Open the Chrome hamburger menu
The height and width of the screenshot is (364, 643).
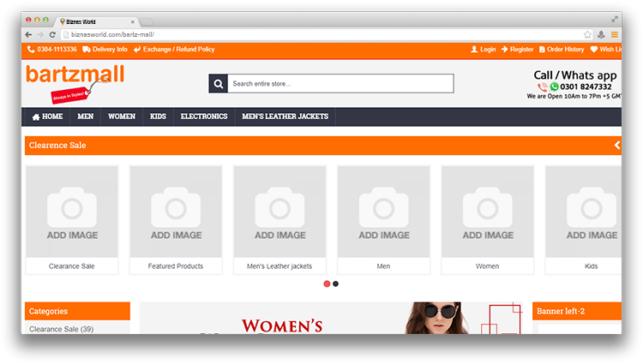tap(615, 34)
